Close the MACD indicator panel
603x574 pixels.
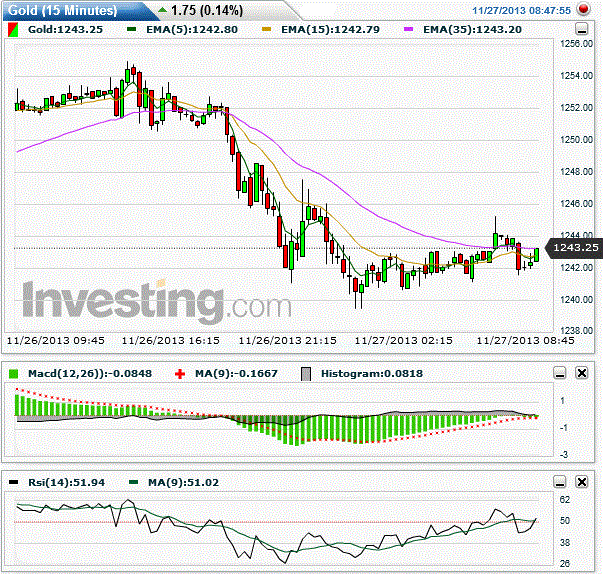pos(582,373)
